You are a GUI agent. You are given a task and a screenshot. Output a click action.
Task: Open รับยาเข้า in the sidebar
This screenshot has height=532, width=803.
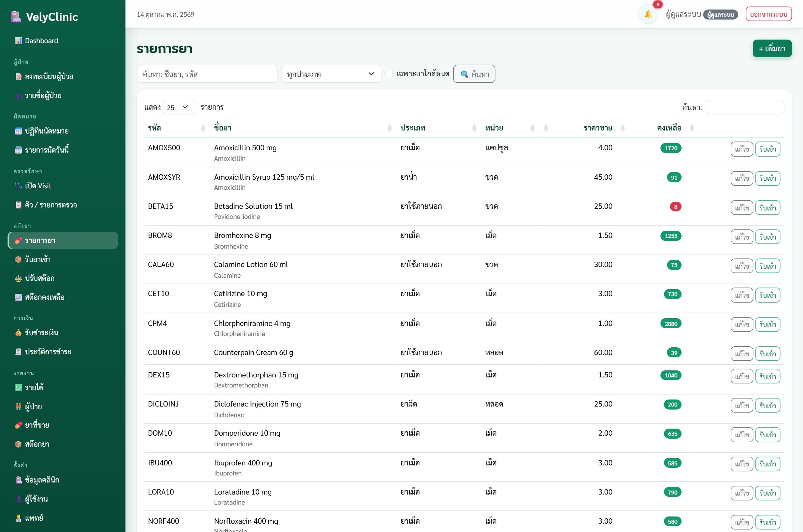[63, 259]
